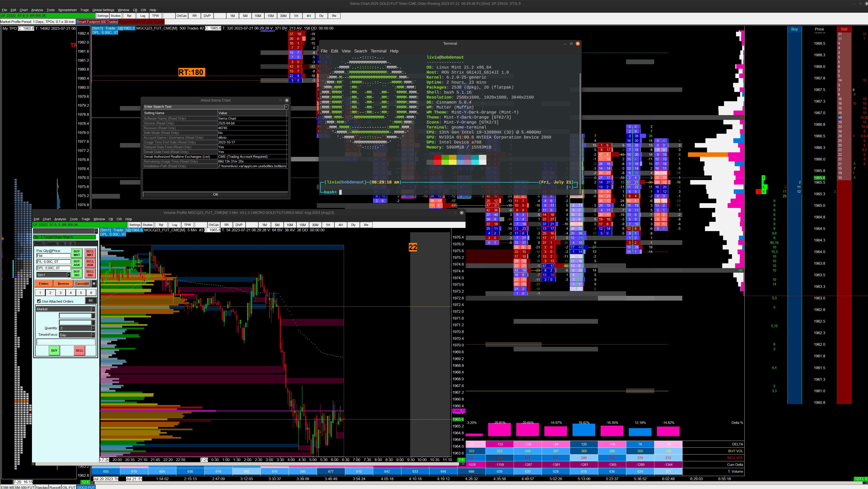Click DVP button in main toolbar
Viewport: 868px width, 489px height.
pyautogui.click(x=207, y=16)
